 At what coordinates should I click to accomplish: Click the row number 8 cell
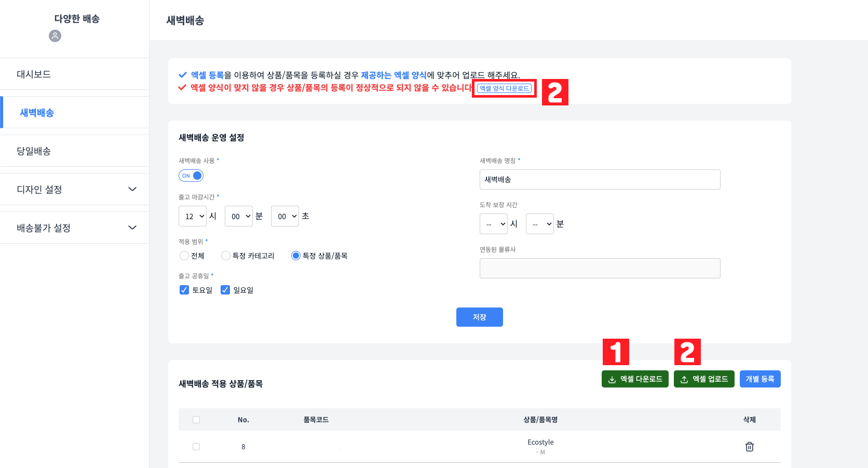click(x=243, y=447)
